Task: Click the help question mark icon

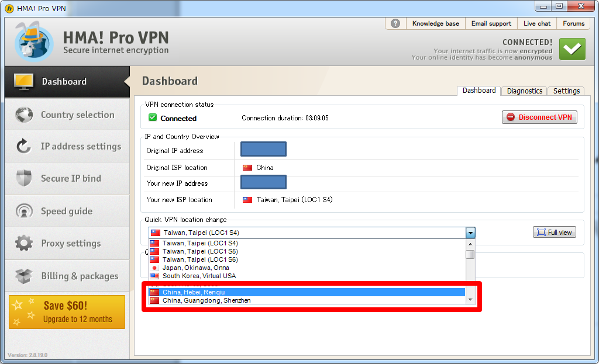Action: pos(395,23)
